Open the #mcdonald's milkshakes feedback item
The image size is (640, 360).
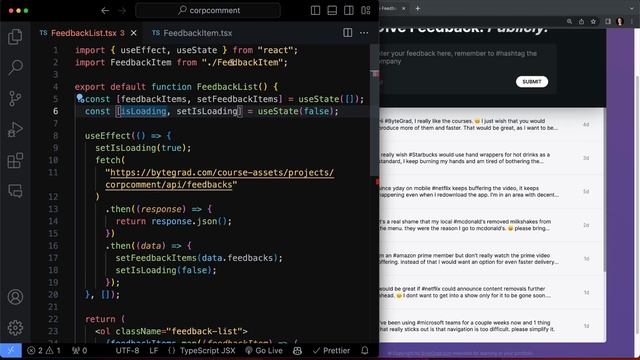pos(491,225)
